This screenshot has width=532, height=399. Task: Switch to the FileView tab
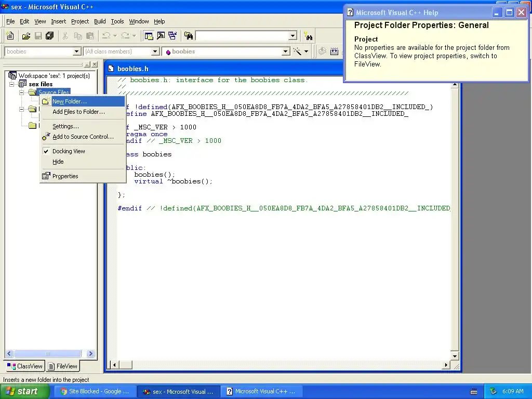[x=63, y=366]
